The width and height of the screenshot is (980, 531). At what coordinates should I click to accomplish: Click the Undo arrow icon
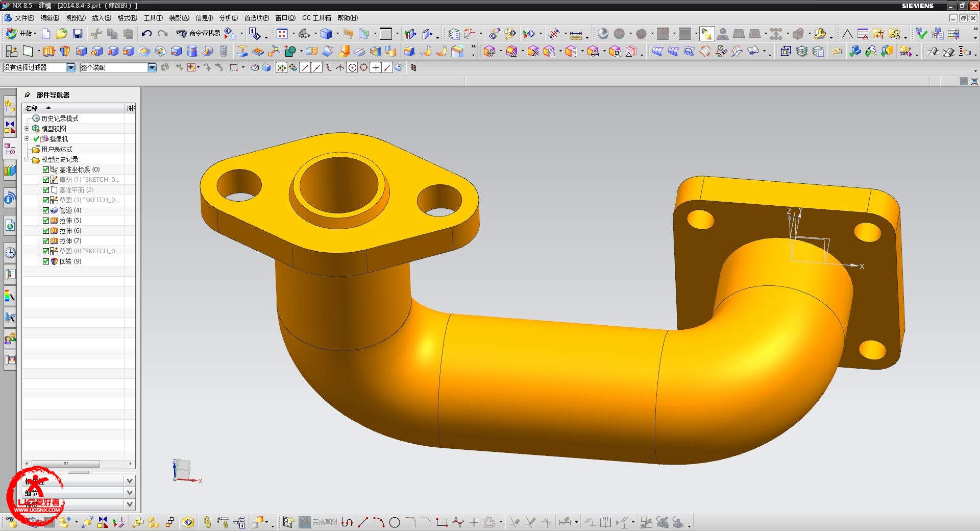click(146, 34)
